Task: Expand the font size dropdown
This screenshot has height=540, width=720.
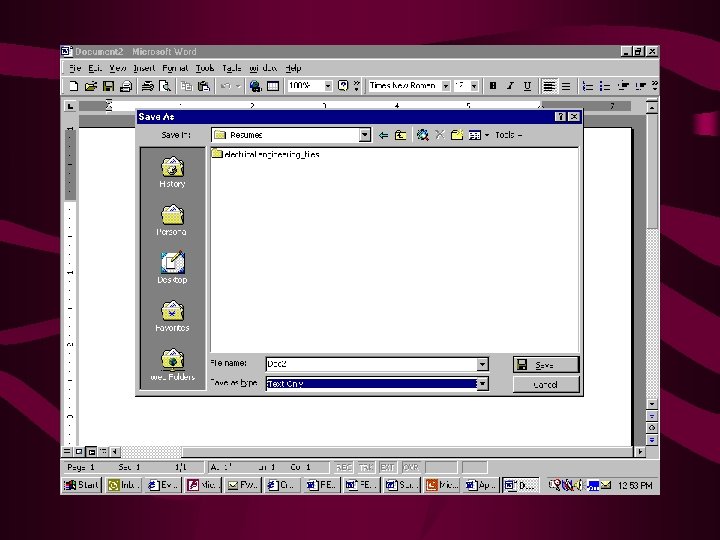Action: coord(474,86)
